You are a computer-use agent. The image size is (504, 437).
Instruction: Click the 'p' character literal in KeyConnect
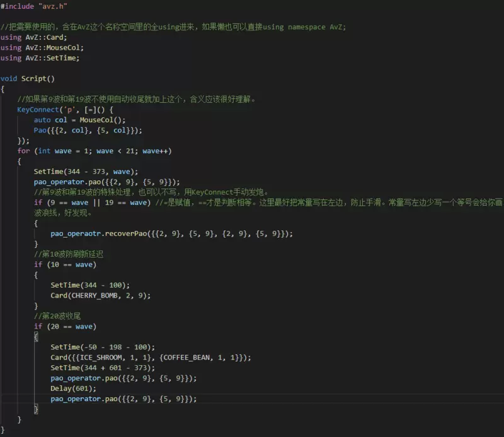pos(69,110)
